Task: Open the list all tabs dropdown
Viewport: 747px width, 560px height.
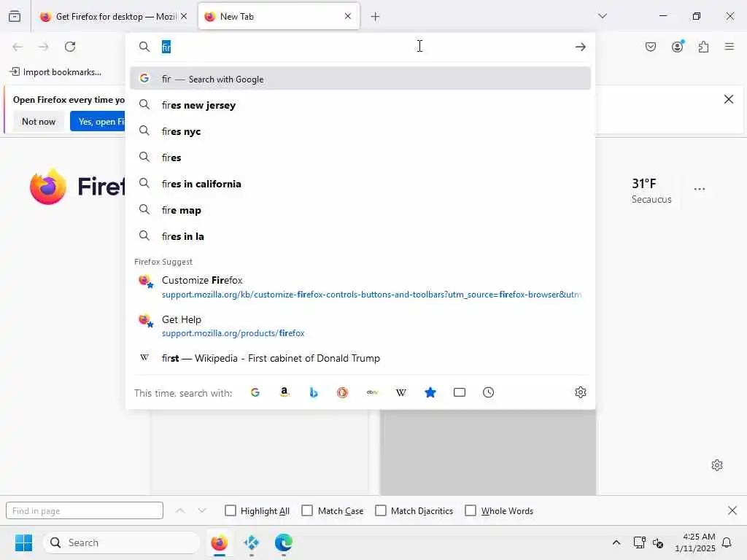Action: [x=603, y=16]
